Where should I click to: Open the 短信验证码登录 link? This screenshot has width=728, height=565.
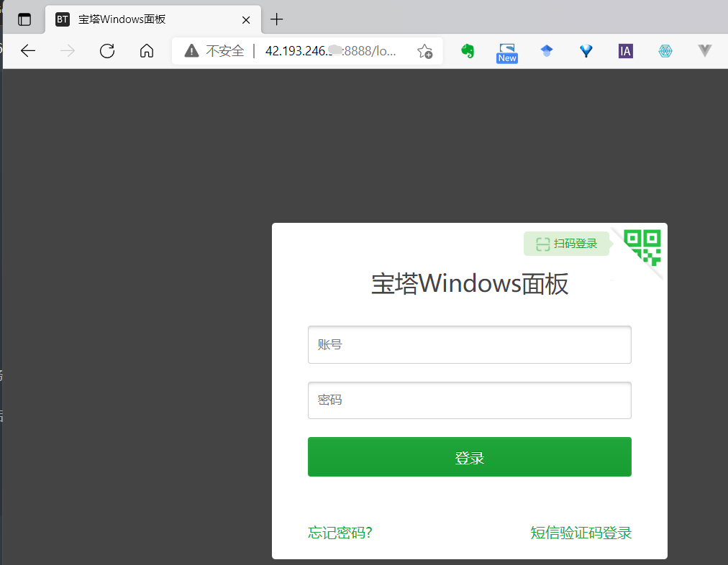pos(581,533)
